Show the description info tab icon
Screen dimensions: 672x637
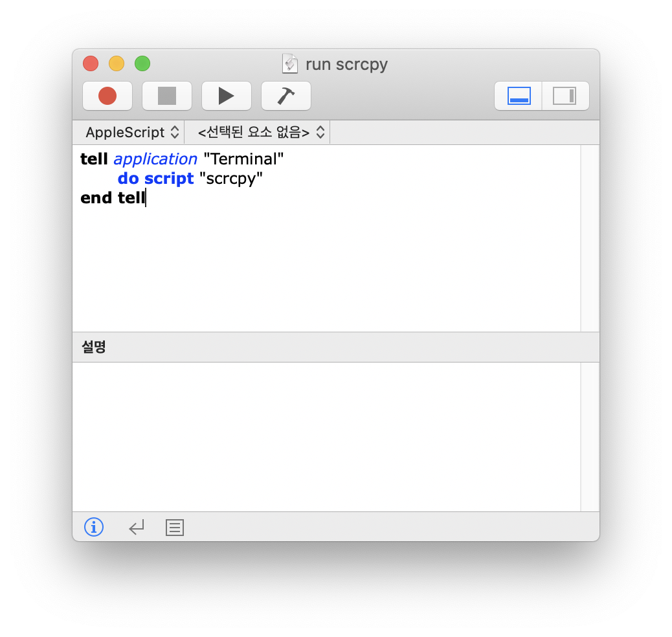coord(94,527)
